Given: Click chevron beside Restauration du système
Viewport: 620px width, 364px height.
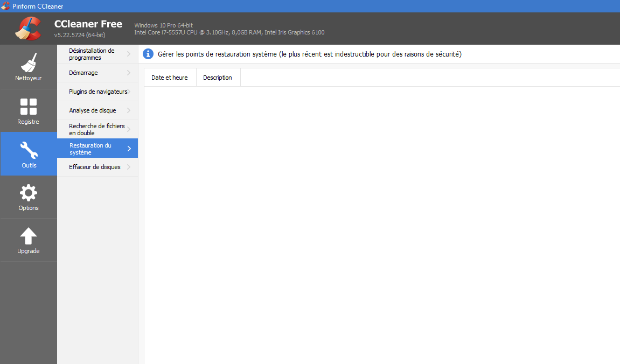Looking at the screenshot, I should 129,149.
